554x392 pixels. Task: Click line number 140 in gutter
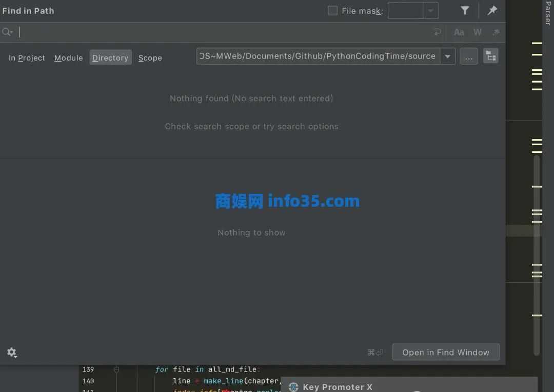pos(88,381)
